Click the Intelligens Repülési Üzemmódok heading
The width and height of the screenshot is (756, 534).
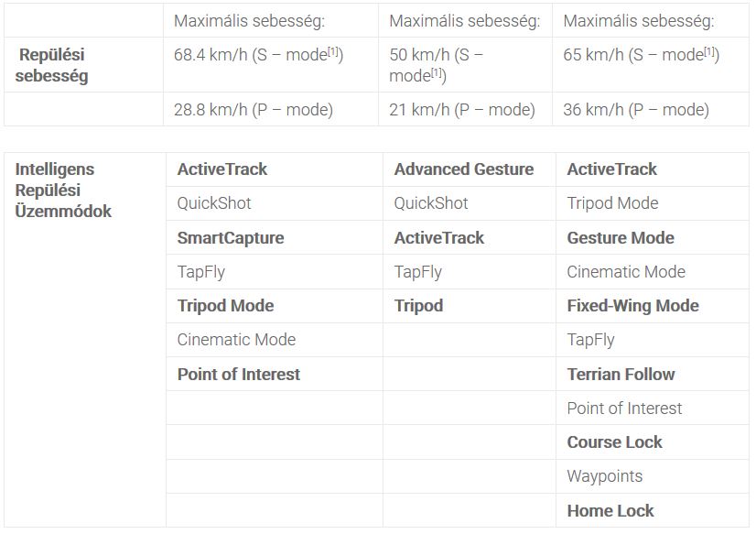click(63, 191)
